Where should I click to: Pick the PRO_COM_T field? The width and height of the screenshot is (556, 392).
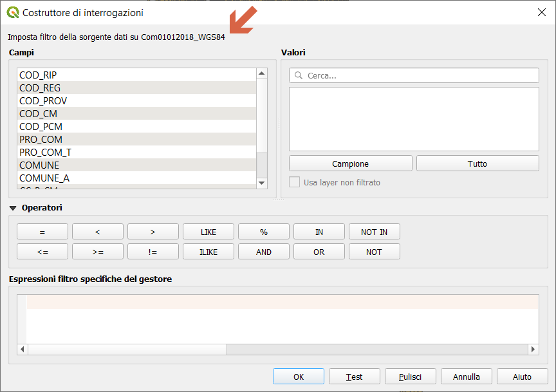coord(45,152)
